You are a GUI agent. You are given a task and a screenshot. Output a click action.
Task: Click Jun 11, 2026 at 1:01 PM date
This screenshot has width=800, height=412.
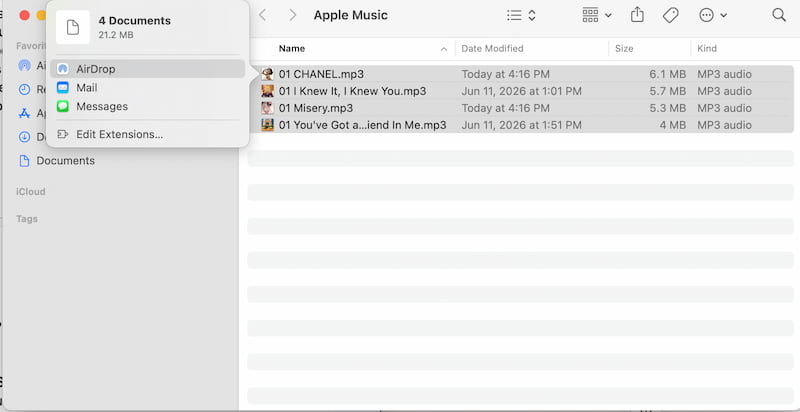click(521, 91)
